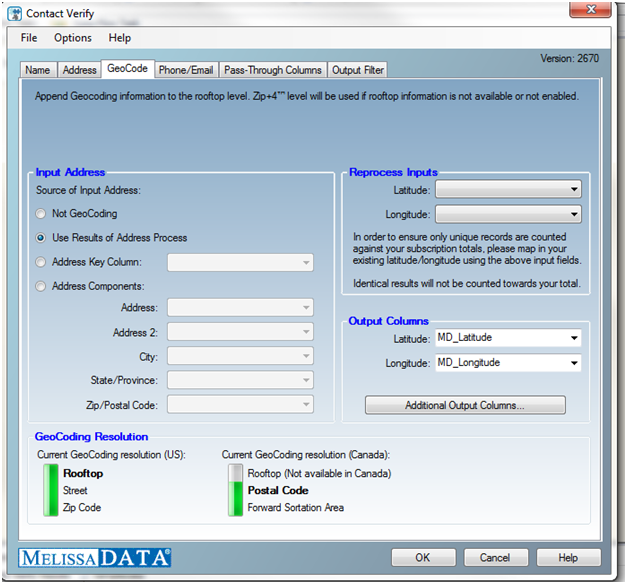The image size is (627, 584).
Task: Confirm with the OK button
Action: 423,557
